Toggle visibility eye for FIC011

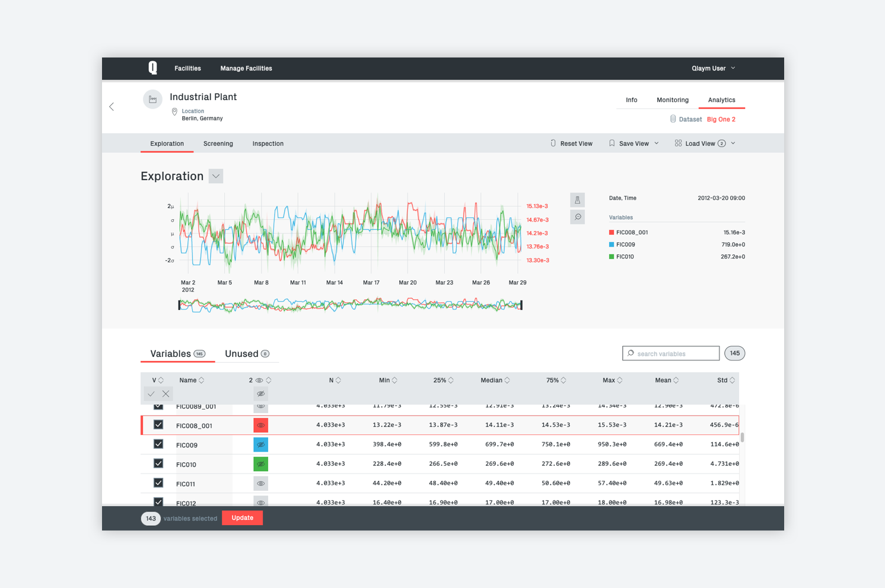click(260, 484)
